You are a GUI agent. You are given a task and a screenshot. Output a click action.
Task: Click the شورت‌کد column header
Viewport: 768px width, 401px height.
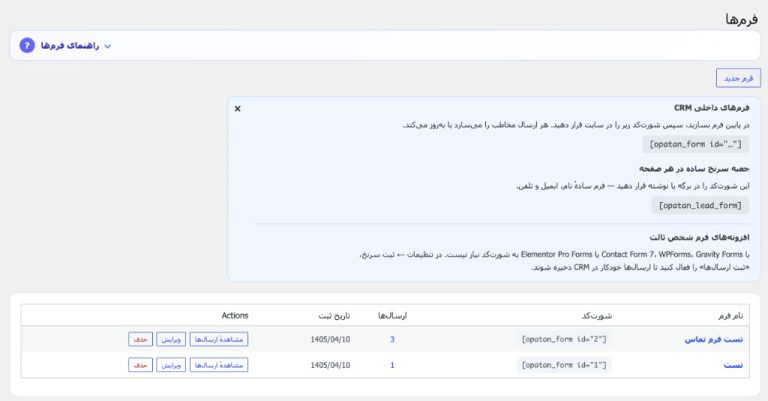(x=597, y=316)
